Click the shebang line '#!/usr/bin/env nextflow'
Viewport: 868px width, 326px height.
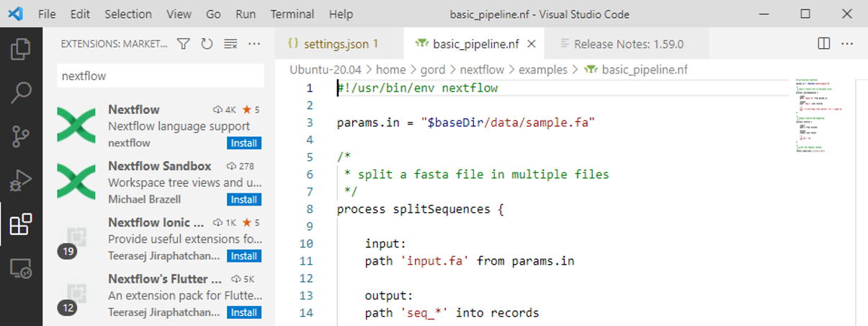coord(418,88)
